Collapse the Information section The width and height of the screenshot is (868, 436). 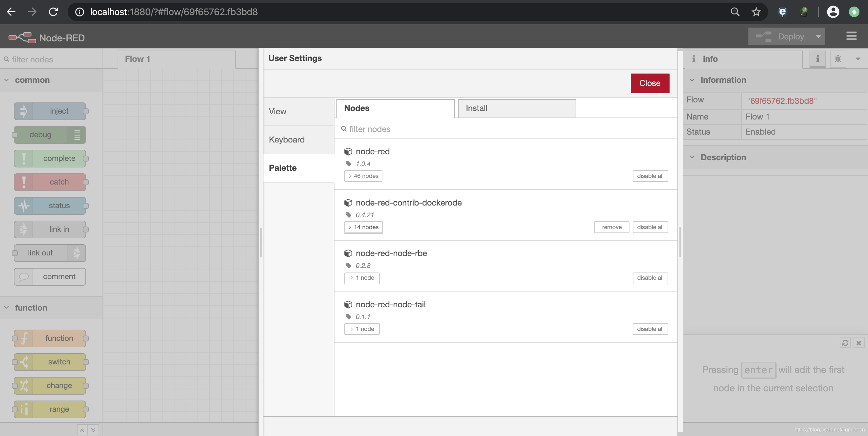coord(775,80)
